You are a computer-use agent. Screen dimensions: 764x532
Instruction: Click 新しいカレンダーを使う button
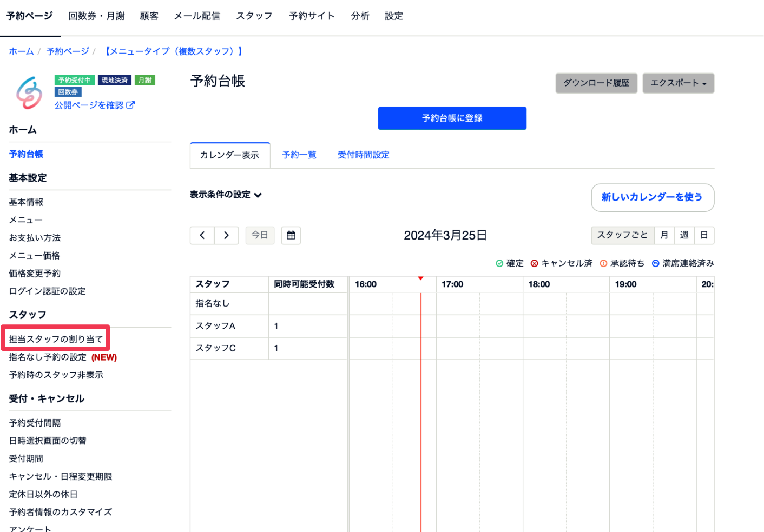pyautogui.click(x=653, y=197)
